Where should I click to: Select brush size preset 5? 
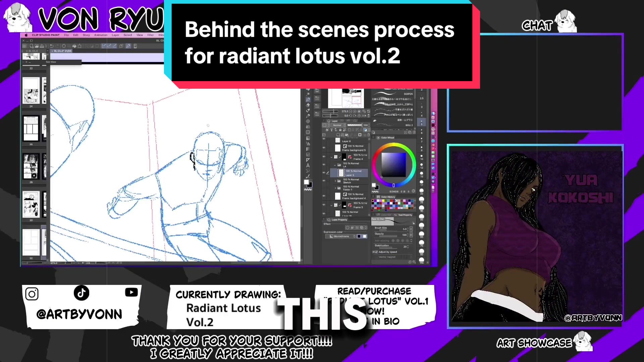(x=422, y=121)
